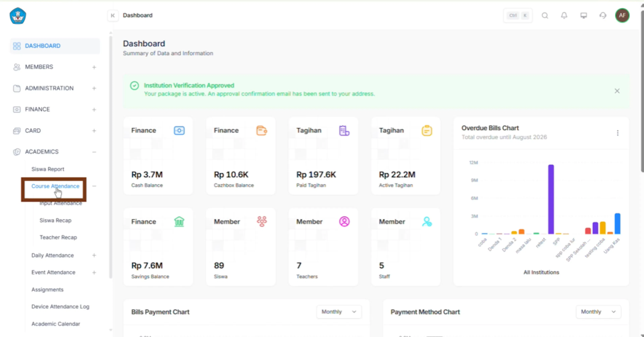The height and width of the screenshot is (337, 644).
Task: Click the 89 Siswa count
Action: point(219,266)
